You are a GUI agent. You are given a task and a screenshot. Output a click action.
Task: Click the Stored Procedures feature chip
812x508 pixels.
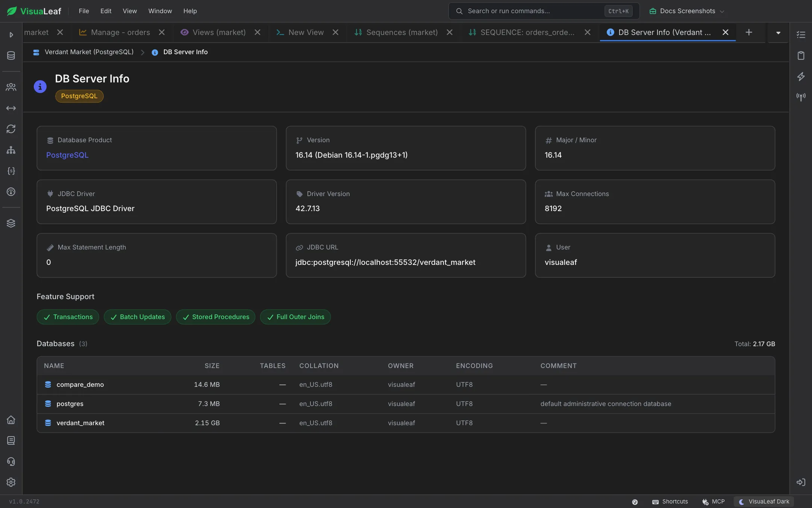coord(216,317)
